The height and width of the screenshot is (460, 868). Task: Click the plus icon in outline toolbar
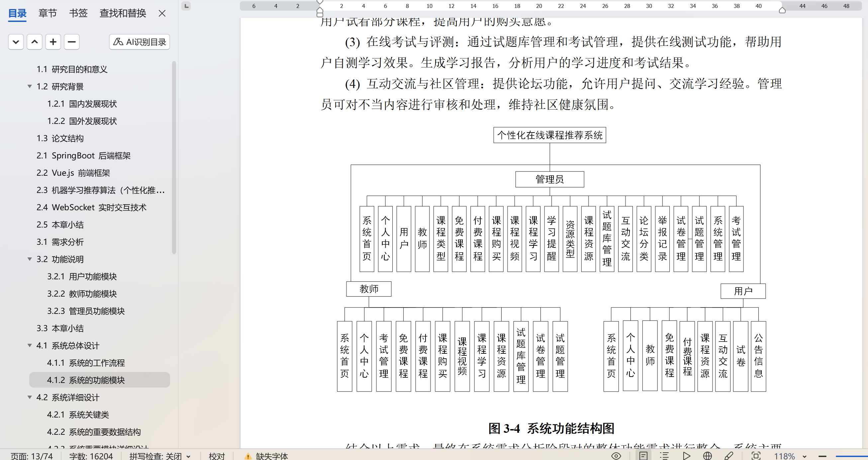click(53, 42)
